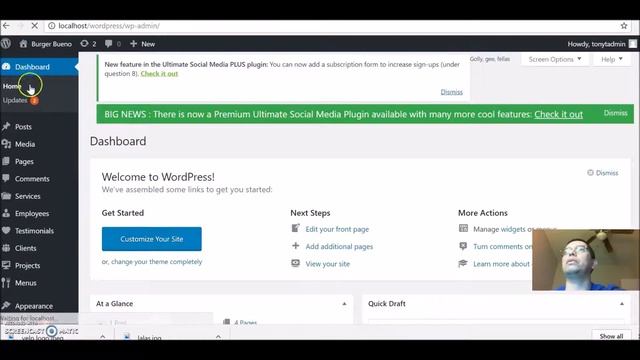
Task: Click change your theme completely link
Action: pyautogui.click(x=157, y=262)
